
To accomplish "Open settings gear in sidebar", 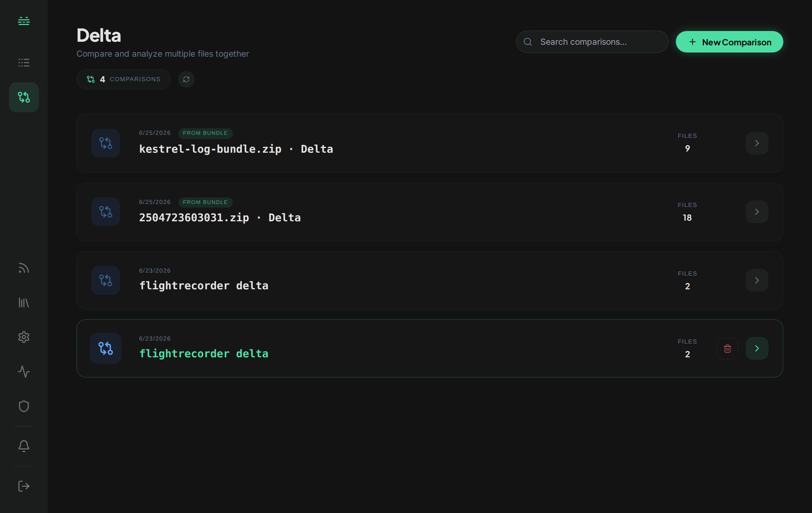I will coord(24,337).
